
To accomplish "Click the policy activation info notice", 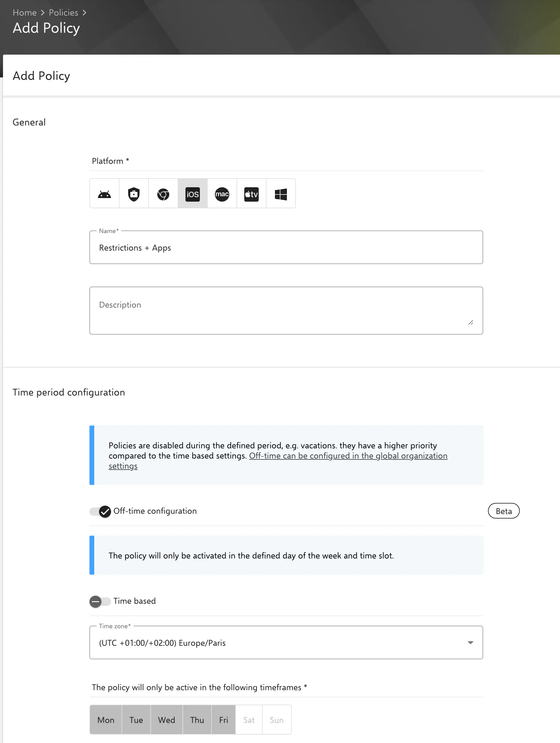I will pos(286,555).
